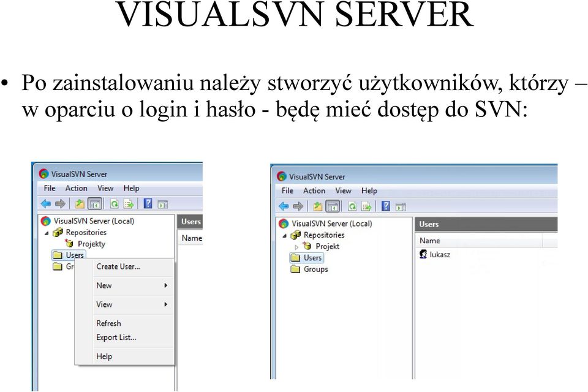Select Groups node in right window tree
The width and height of the screenshot is (588, 392).
pos(316,269)
